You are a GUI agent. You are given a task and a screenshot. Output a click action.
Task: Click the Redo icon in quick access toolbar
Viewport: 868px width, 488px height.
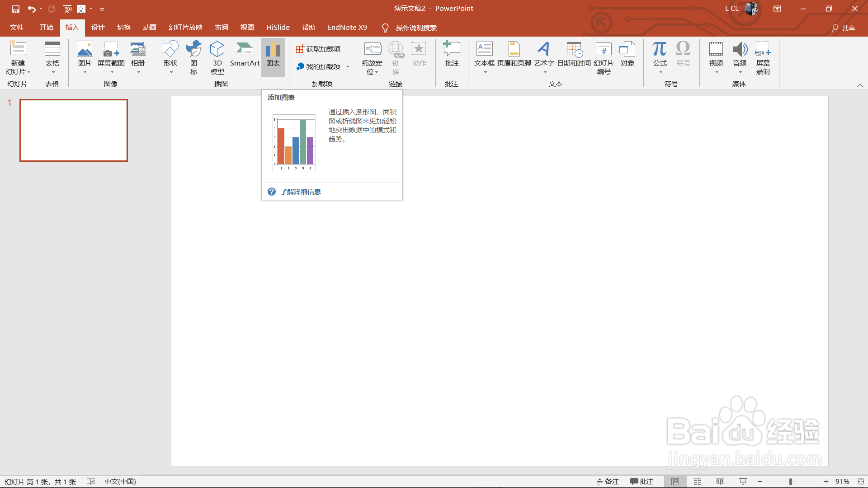tap(52, 9)
